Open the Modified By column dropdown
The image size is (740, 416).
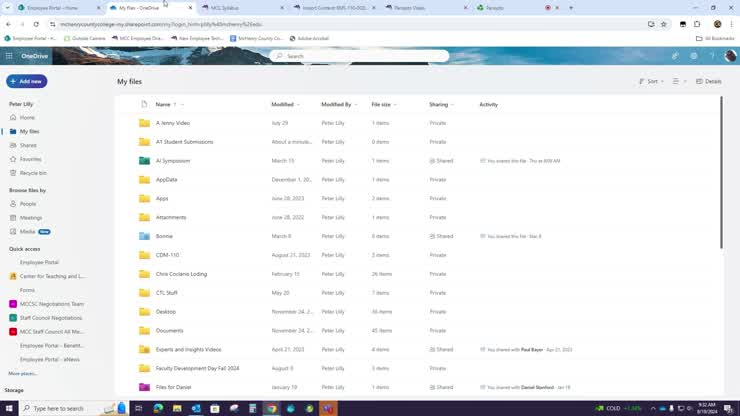[x=339, y=104]
